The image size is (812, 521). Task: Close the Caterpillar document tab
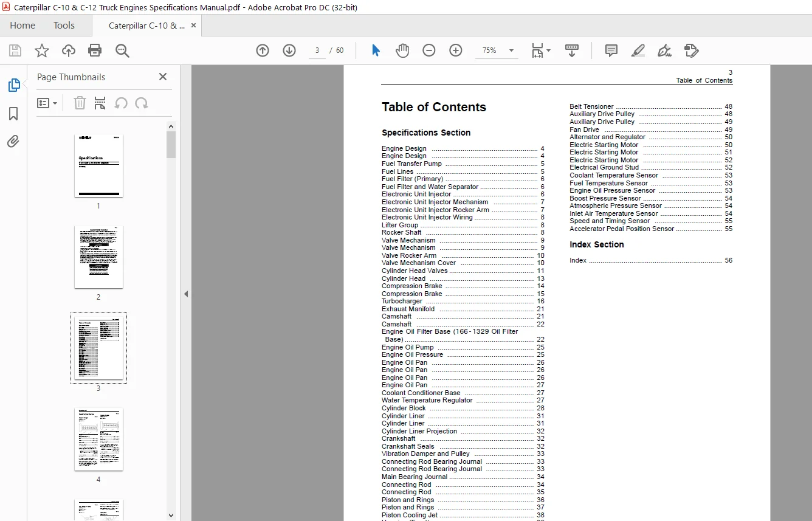point(194,26)
